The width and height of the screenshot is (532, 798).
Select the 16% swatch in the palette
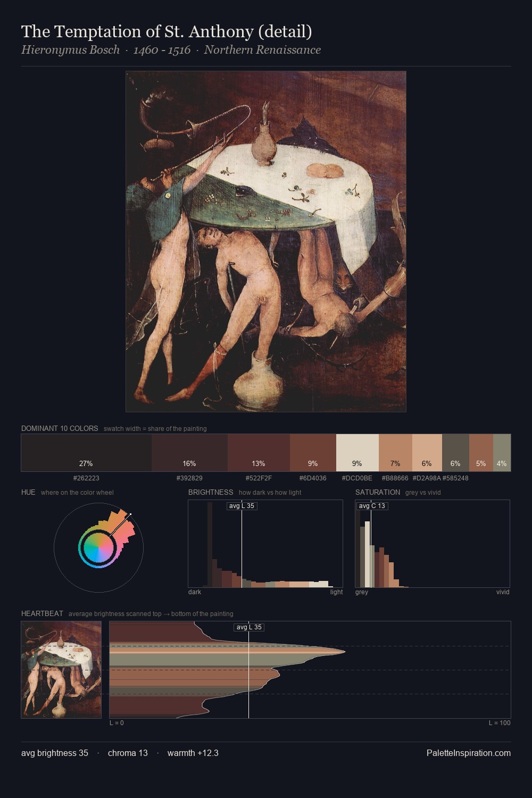click(189, 453)
